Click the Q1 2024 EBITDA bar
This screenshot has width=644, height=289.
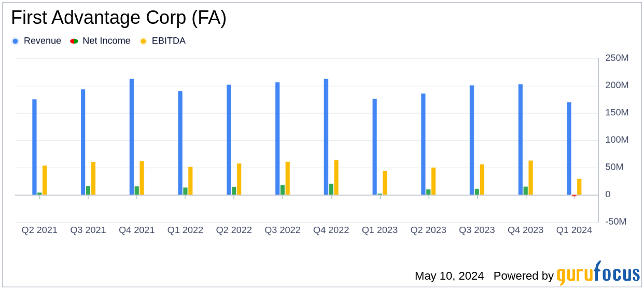579,187
